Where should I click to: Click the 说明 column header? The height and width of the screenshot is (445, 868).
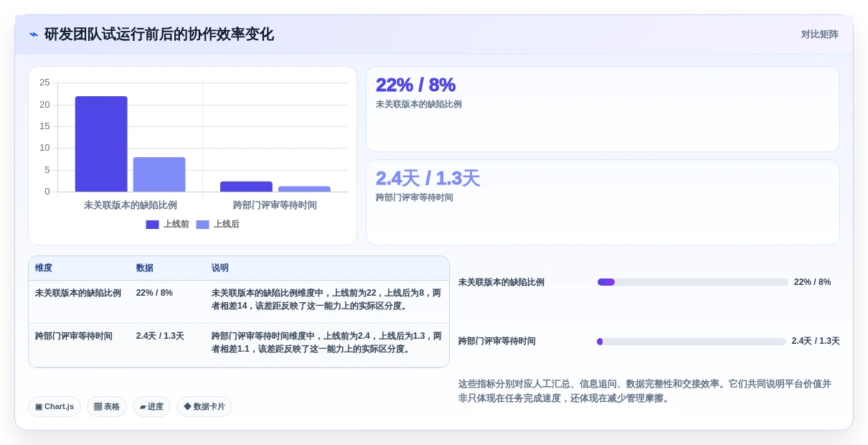coord(220,268)
